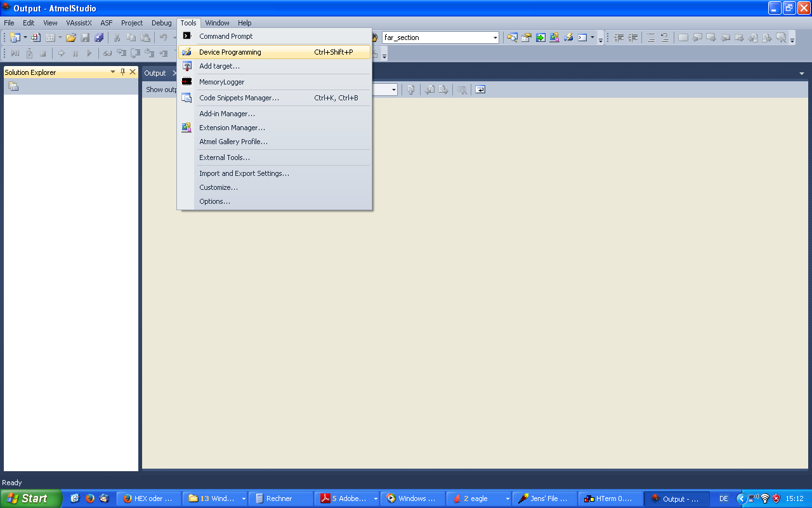812x508 pixels.
Task: Click the Ready status bar text
Action: click(x=12, y=483)
